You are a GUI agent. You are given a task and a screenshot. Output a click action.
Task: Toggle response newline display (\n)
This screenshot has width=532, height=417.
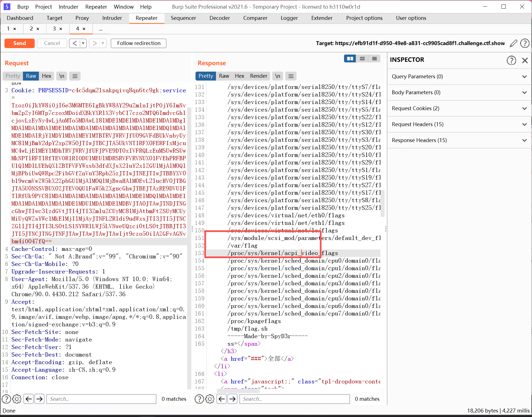277,76
